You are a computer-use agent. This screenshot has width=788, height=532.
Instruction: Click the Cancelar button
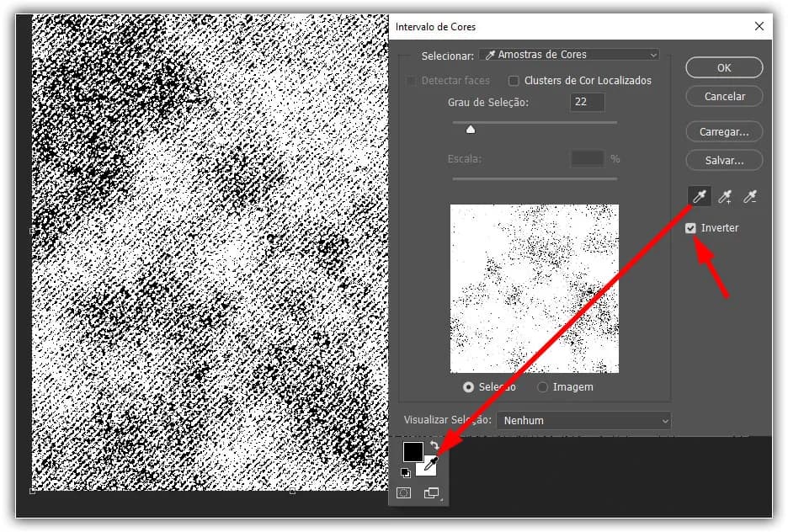(724, 96)
